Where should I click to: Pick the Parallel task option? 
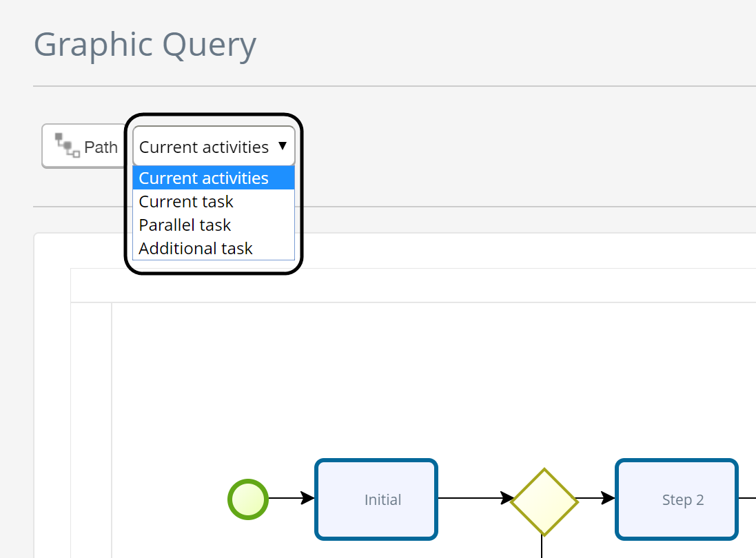(x=214, y=225)
